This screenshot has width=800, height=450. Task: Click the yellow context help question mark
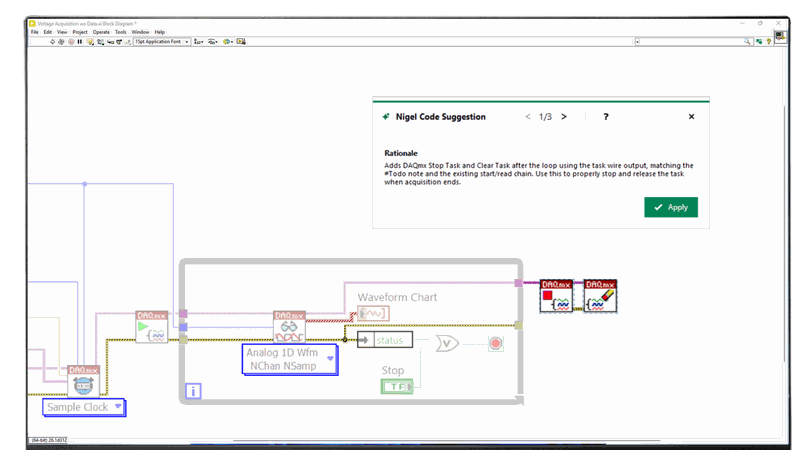tap(768, 42)
